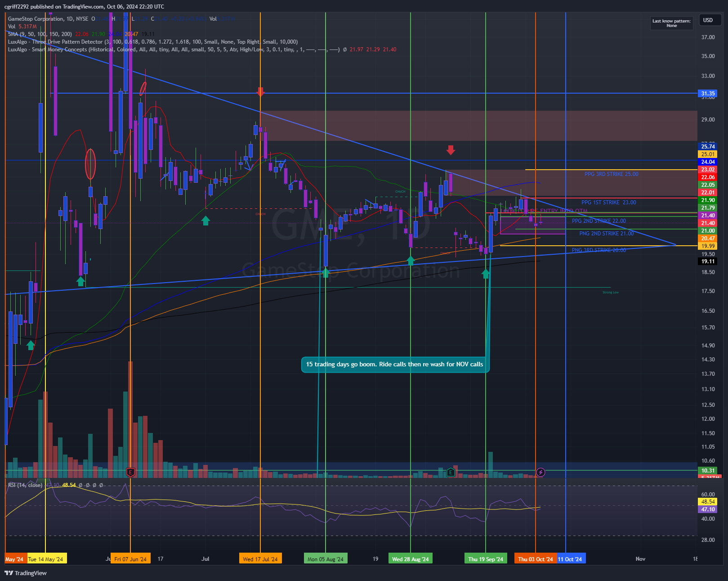Screen dimensions: 728x581
Task: Select green up arrow on Mon 05 Aug line
Action: click(x=326, y=272)
